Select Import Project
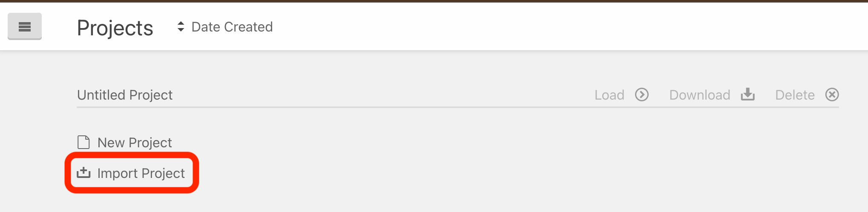The image size is (868, 212). coord(131,173)
